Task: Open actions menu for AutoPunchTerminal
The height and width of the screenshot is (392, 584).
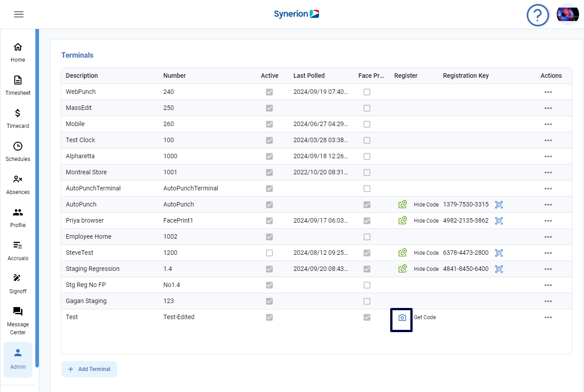Action: 548,189
